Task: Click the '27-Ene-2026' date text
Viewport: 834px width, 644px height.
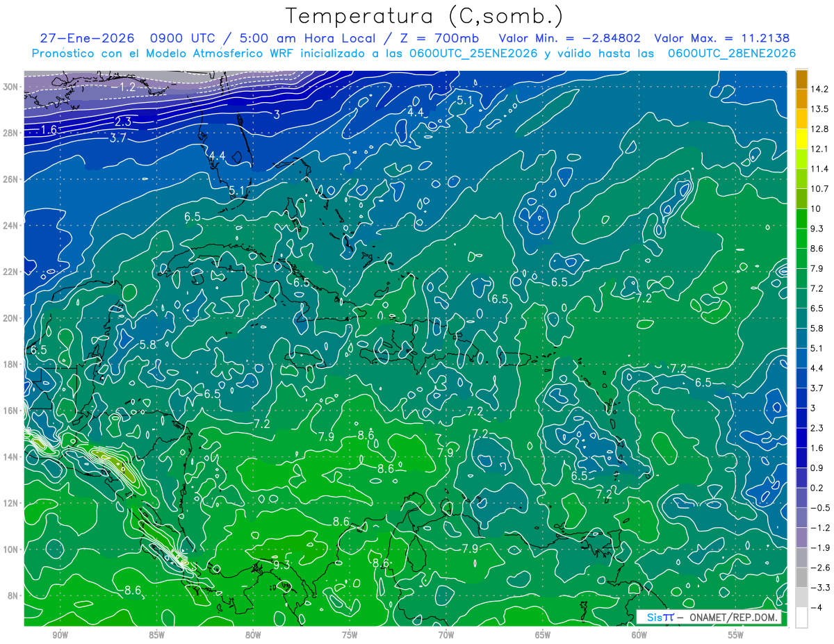Action: pyautogui.click(x=85, y=38)
